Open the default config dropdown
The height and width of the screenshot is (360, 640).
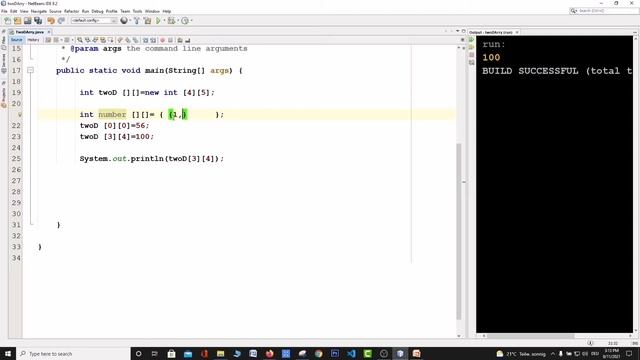tap(94, 20)
